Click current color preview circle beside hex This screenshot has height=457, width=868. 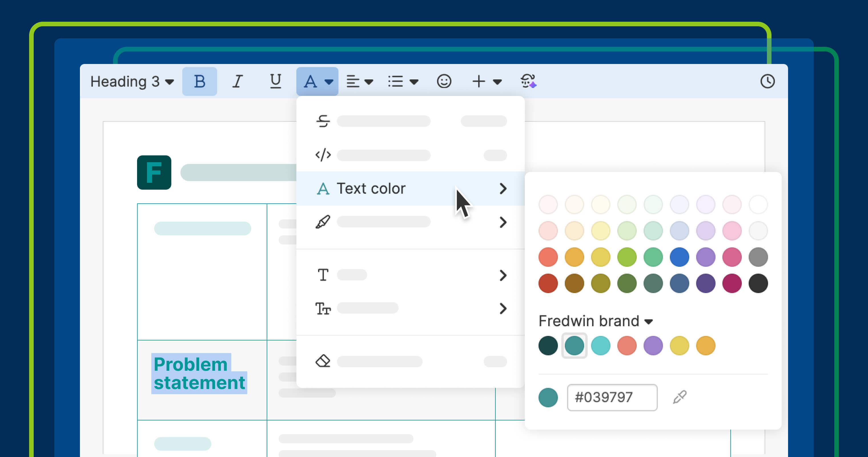coord(548,397)
